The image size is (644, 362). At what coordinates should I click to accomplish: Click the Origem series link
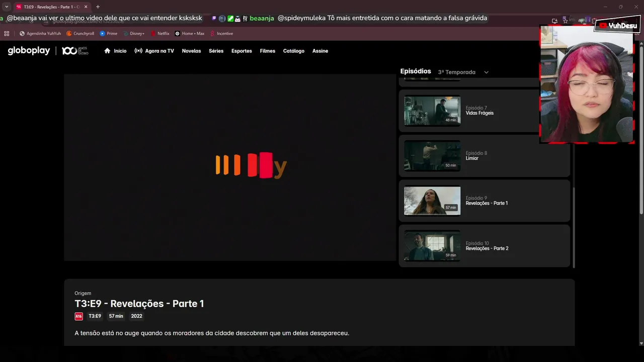[83, 293]
